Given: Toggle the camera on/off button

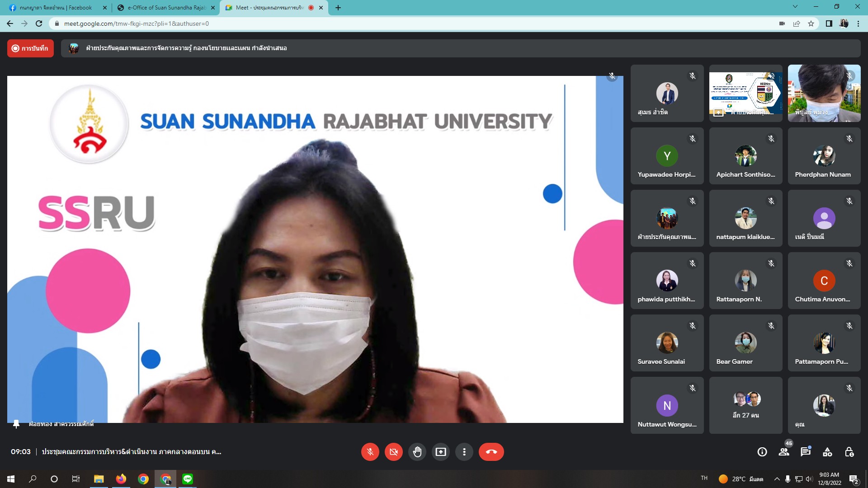Looking at the screenshot, I should [x=393, y=452].
